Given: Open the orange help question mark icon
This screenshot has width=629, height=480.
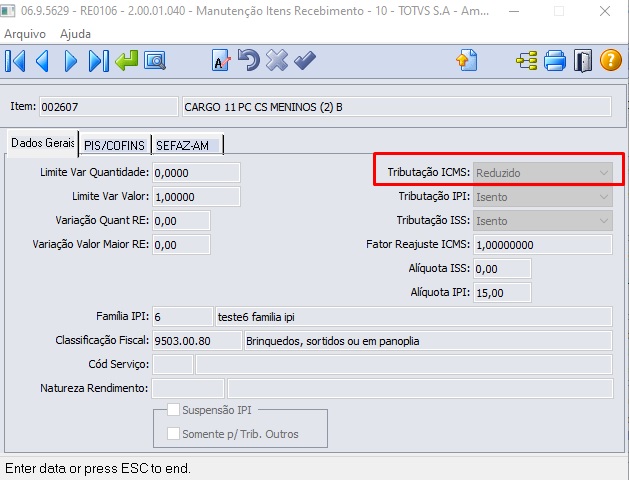Looking at the screenshot, I should (611, 60).
